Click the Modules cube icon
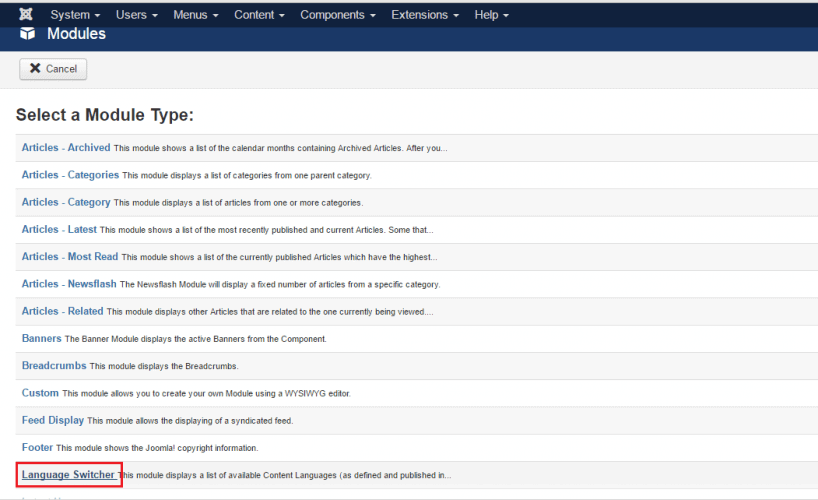 (x=28, y=35)
